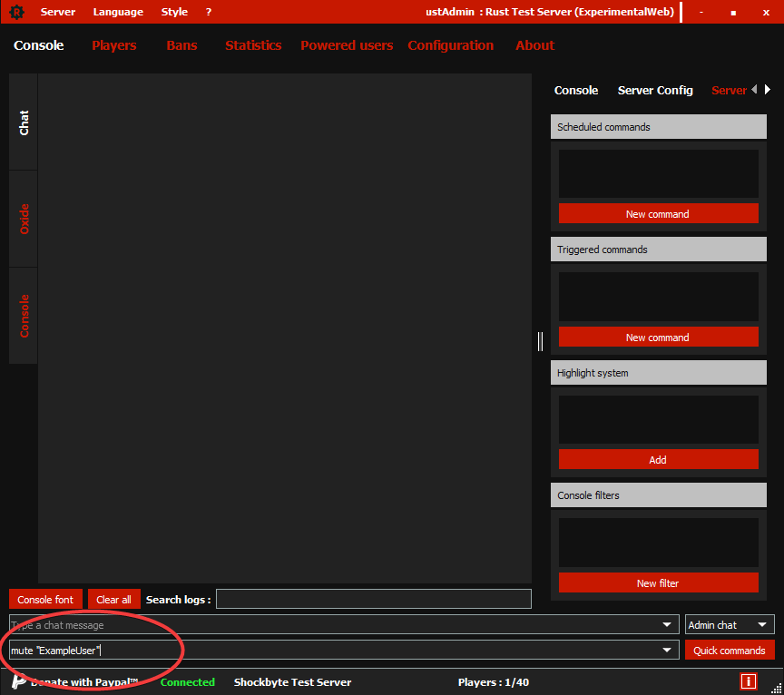Click the left arrow beside Server tab
Viewport: 784px width, 695px height.
(755, 90)
